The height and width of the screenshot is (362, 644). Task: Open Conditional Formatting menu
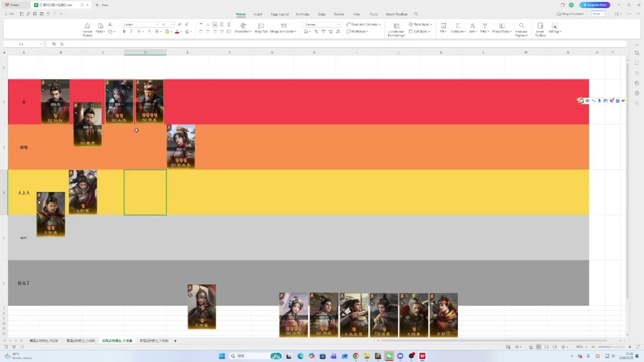click(396, 29)
